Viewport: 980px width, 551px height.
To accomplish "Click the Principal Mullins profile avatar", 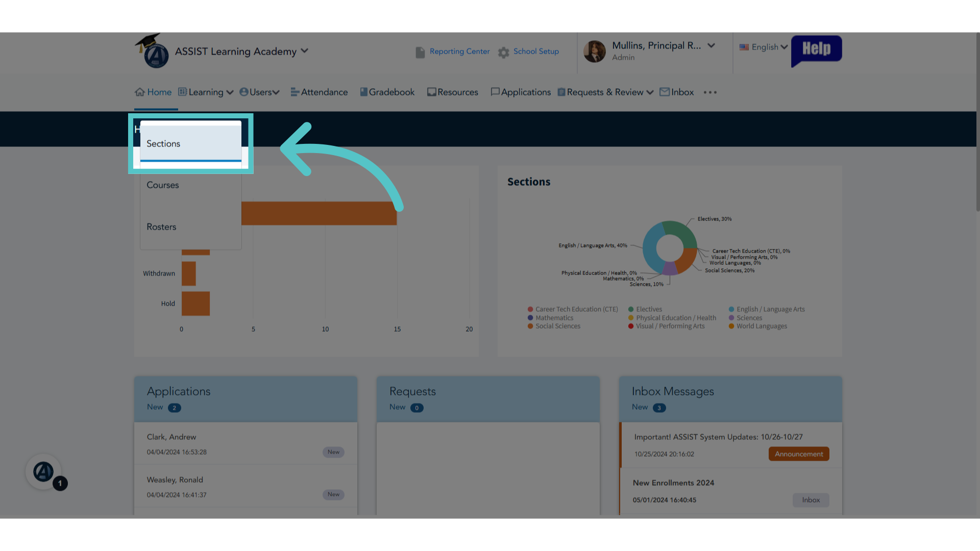I will point(595,52).
